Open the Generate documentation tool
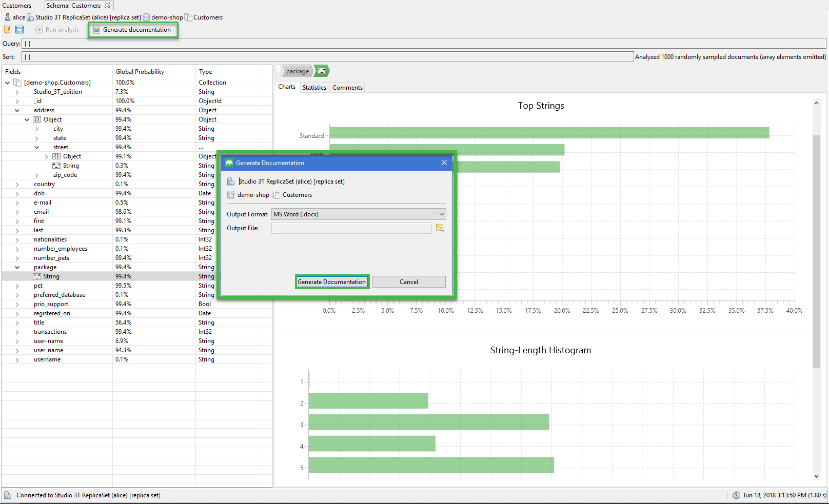 click(133, 30)
